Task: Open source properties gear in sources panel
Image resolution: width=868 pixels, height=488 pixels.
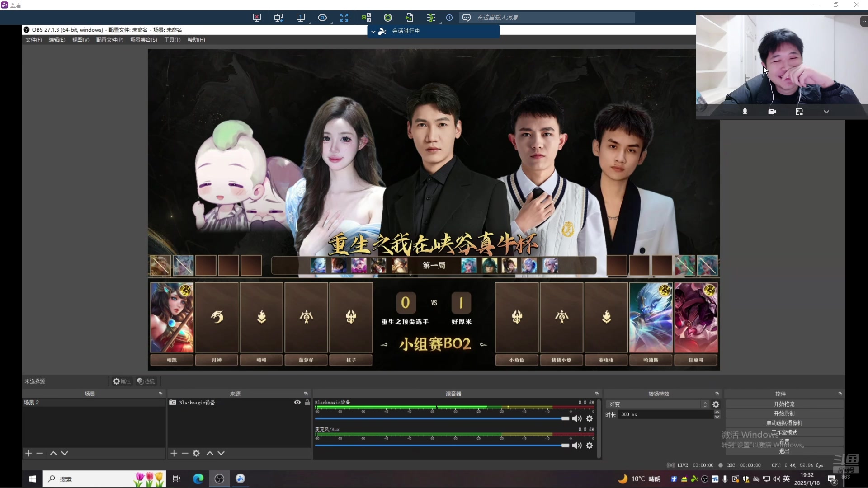Action: (x=196, y=453)
